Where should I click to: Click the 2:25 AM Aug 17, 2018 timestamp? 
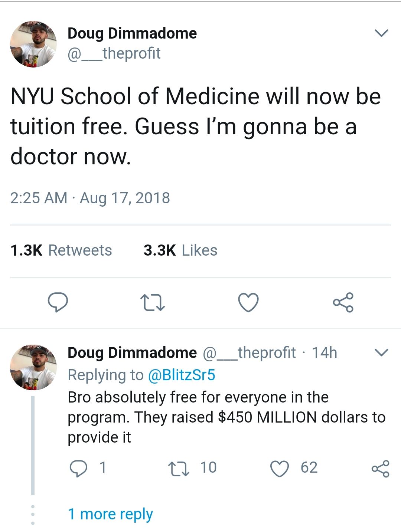coord(90,198)
